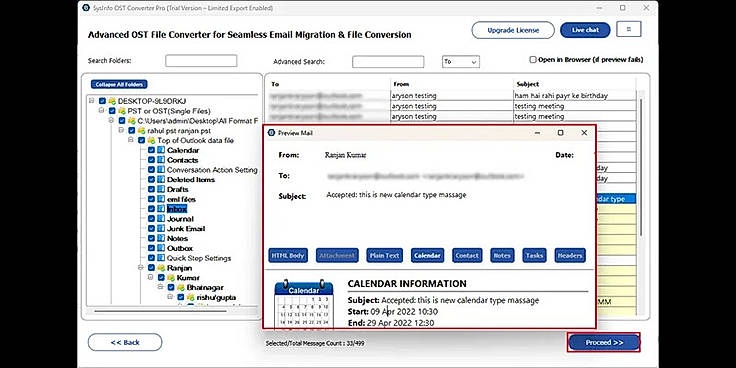The image size is (736, 368).
Task: Click the SysInfo app logo in the title bar
Action: coord(86,8)
